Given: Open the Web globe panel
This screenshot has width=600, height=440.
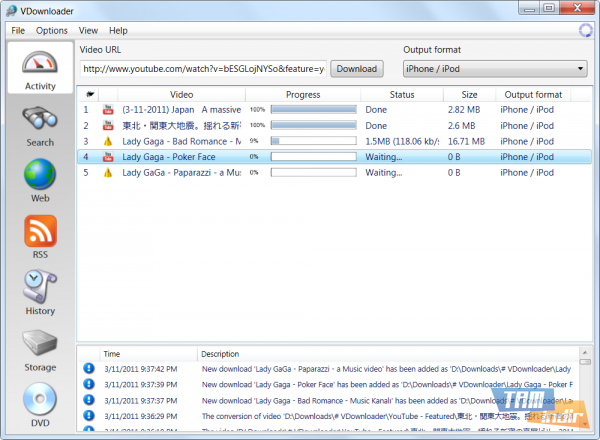Looking at the screenshot, I should pyautogui.click(x=40, y=181).
